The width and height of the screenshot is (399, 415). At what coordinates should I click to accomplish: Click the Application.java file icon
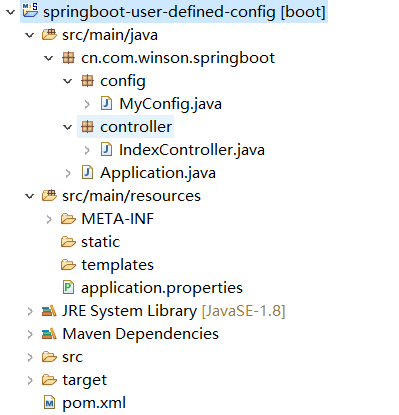[x=87, y=173]
